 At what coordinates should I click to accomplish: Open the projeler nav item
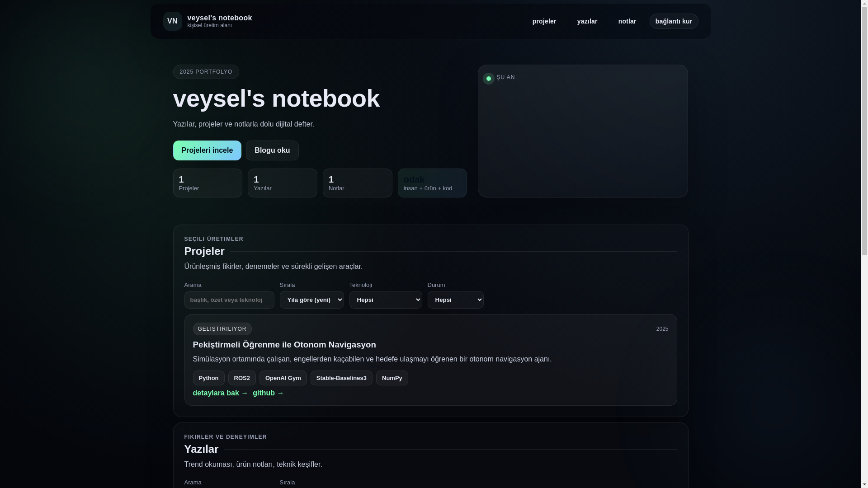point(544,21)
